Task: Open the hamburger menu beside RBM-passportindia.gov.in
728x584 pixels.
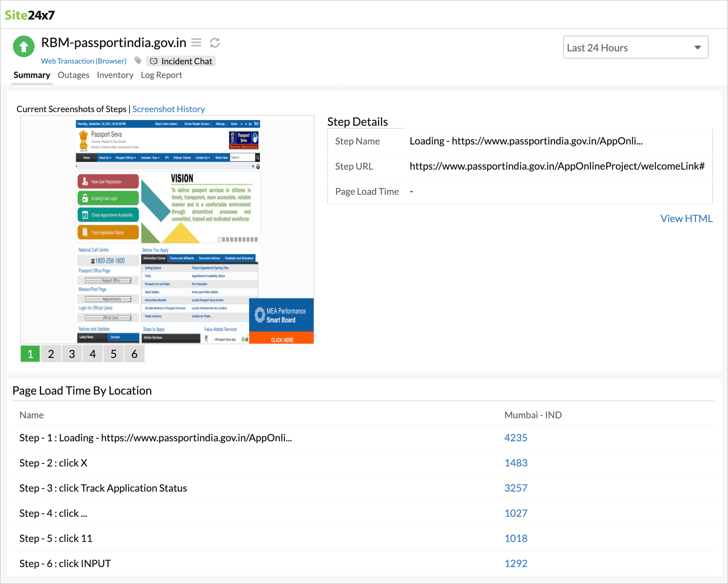Action: (x=196, y=42)
